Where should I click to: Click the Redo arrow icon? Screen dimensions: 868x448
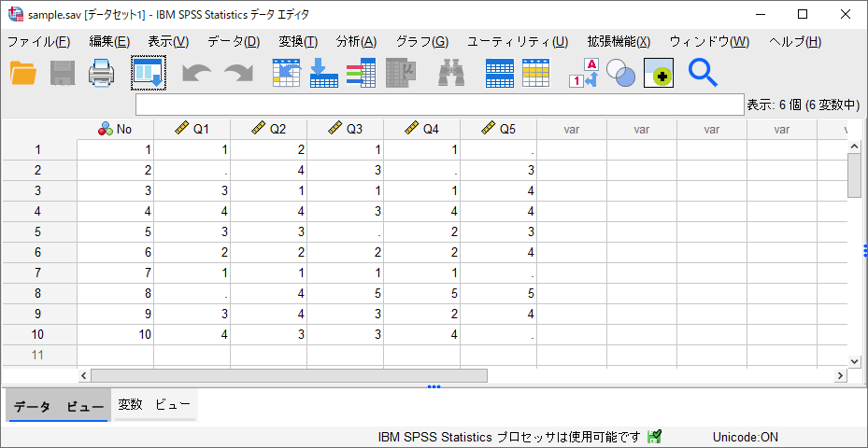(238, 73)
